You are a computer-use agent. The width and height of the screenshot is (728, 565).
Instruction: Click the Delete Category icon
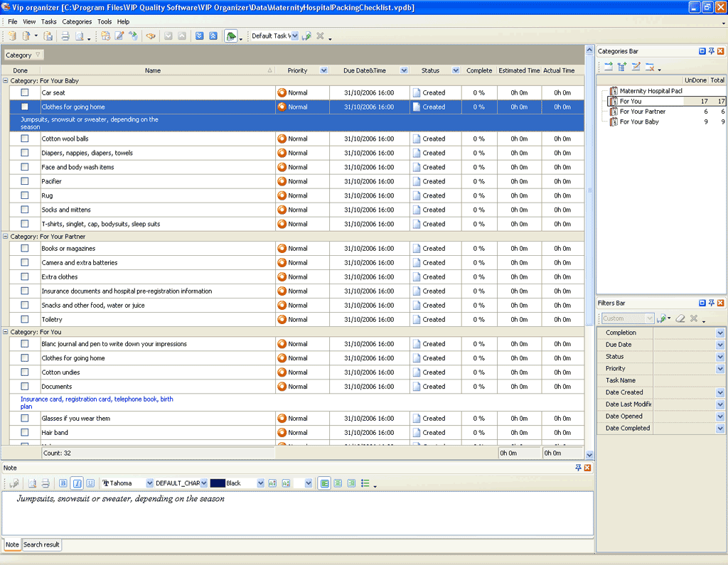point(649,67)
